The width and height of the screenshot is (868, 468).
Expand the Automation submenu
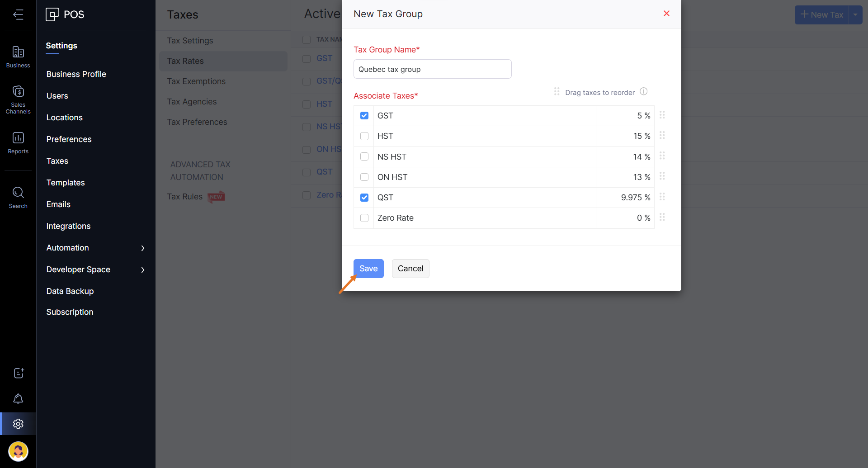[142, 248]
